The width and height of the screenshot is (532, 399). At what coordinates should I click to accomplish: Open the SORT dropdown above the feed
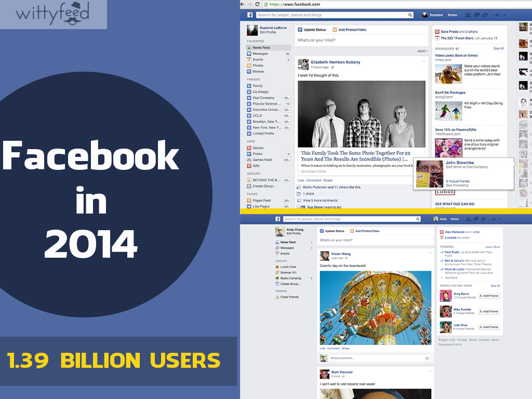tap(423, 51)
